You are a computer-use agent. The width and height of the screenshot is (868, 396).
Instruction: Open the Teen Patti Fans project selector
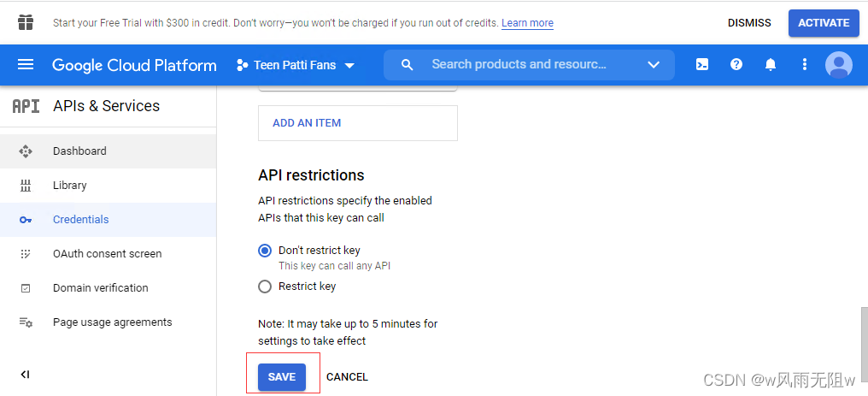(295, 65)
